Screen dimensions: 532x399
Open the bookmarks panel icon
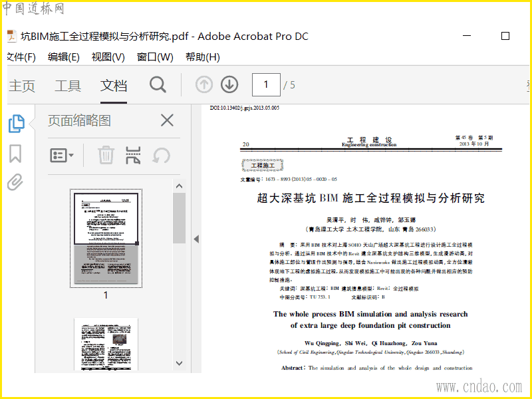tap(15, 154)
